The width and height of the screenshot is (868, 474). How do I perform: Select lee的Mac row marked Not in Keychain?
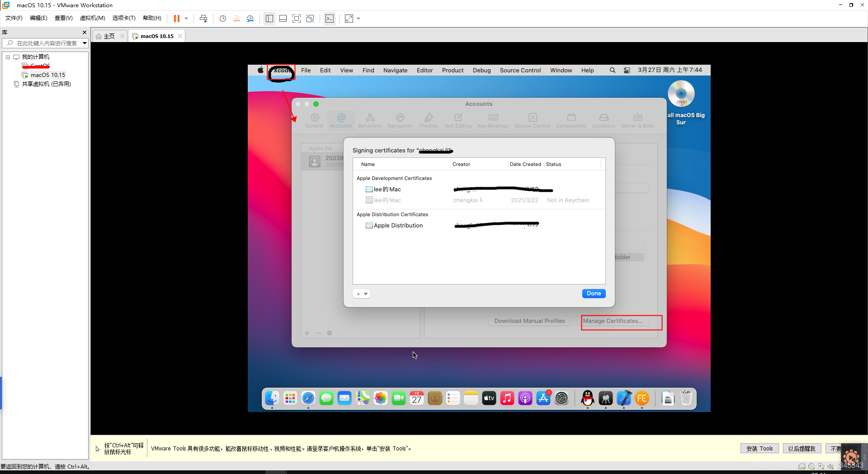coord(479,200)
